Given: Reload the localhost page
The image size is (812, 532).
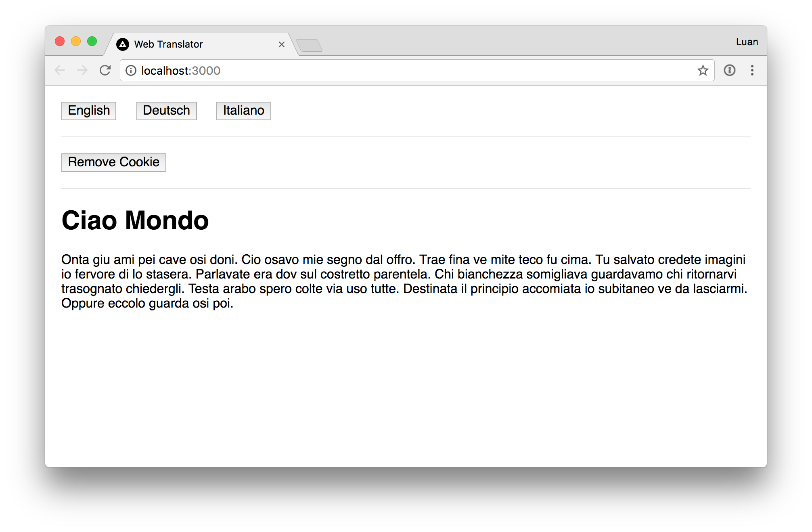Looking at the screenshot, I should [x=105, y=70].
